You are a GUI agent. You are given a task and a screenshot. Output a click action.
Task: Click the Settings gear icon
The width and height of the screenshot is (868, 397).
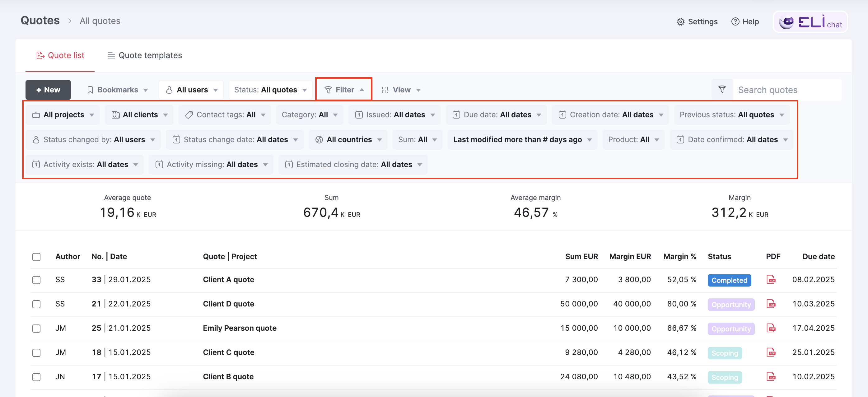(x=680, y=22)
